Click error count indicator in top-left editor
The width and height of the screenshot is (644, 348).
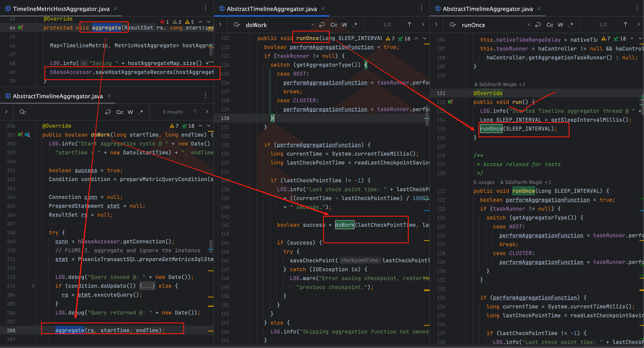click(x=165, y=22)
